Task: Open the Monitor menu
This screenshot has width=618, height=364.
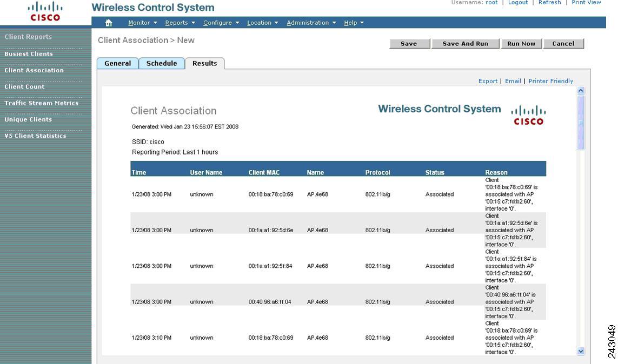Action: [x=139, y=23]
